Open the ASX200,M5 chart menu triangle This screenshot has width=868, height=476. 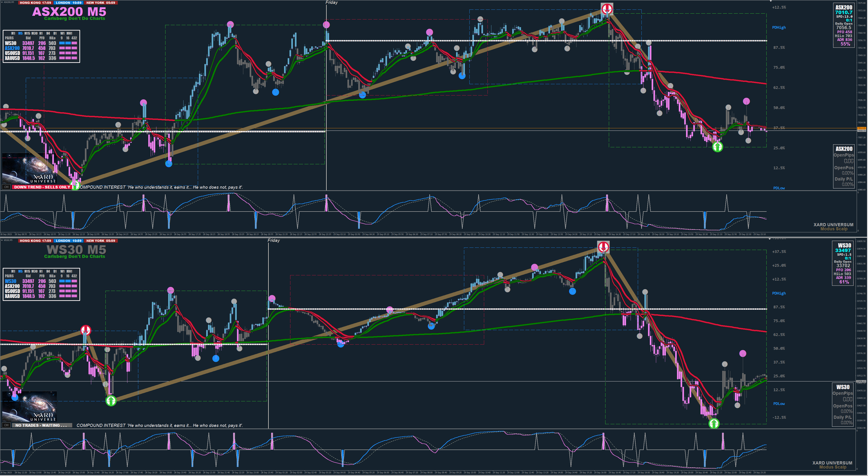click(2, 2)
